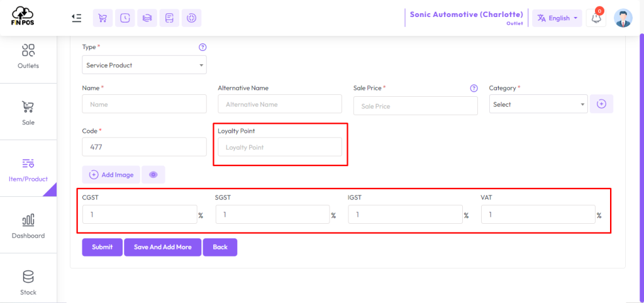This screenshot has height=303, width=644.
Task: Focus the Name input field
Action: point(144,104)
